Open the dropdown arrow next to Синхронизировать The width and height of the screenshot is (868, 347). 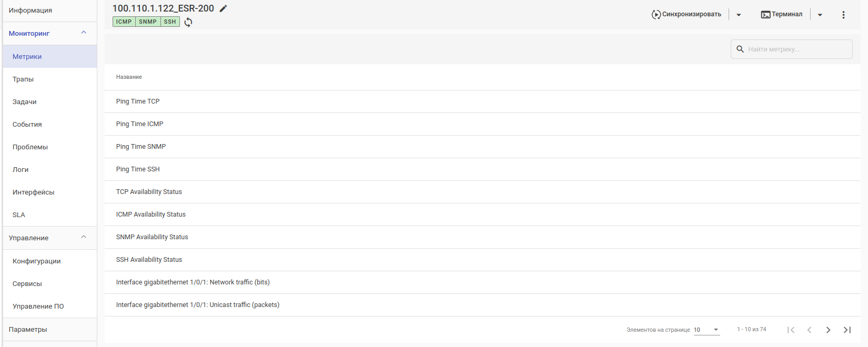[739, 15]
